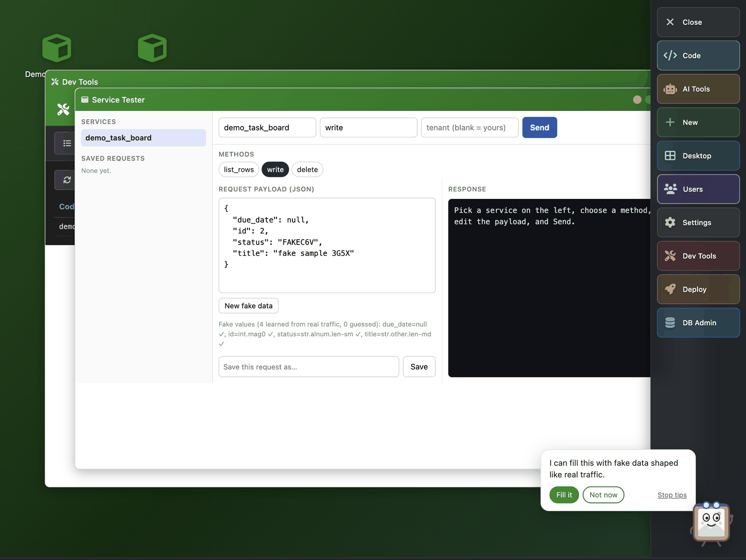Viewport: 746px width, 560px height.
Task: Click inside the request payload JSON editor
Action: 327,246
